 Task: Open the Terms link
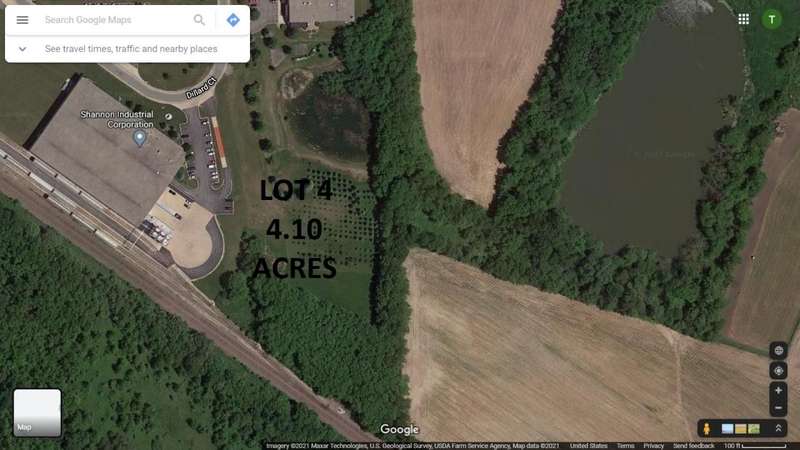[626, 446]
